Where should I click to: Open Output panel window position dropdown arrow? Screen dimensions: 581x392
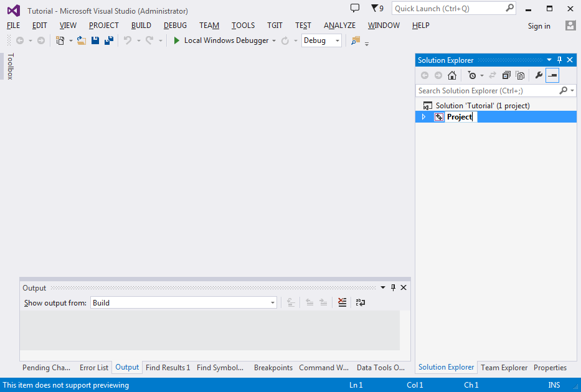click(383, 287)
